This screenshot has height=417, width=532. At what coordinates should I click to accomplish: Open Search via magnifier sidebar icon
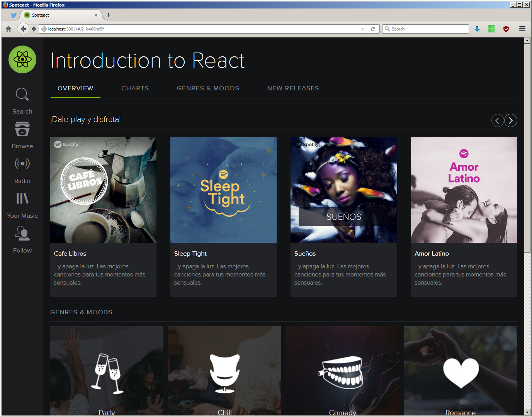tap(22, 94)
